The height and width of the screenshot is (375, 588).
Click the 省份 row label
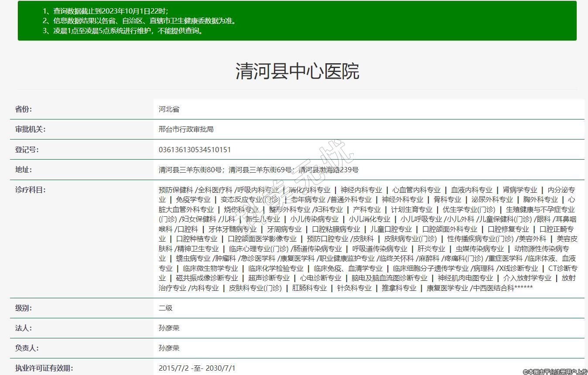pos(24,109)
